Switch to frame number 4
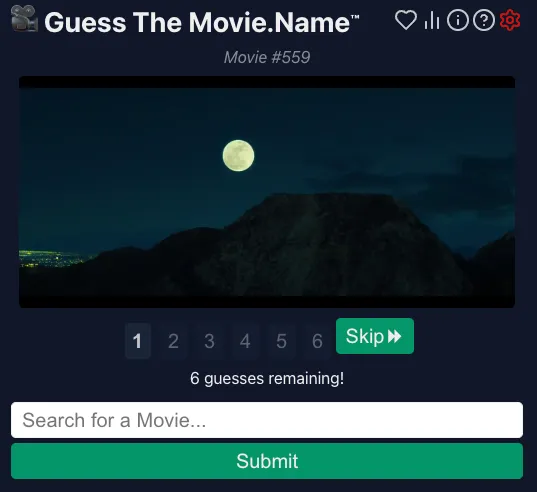Viewport: 537px width, 492px height. (245, 341)
